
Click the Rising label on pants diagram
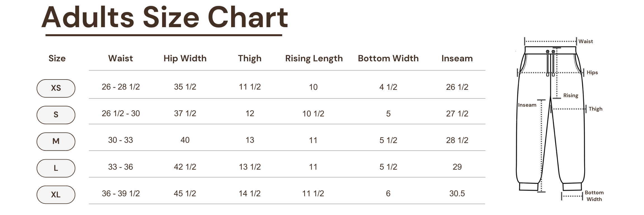point(570,95)
